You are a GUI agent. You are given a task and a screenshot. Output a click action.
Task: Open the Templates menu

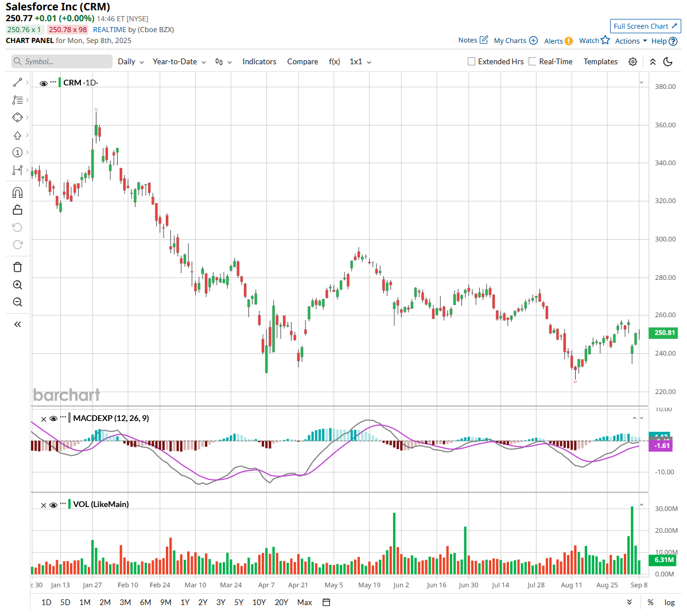point(600,62)
